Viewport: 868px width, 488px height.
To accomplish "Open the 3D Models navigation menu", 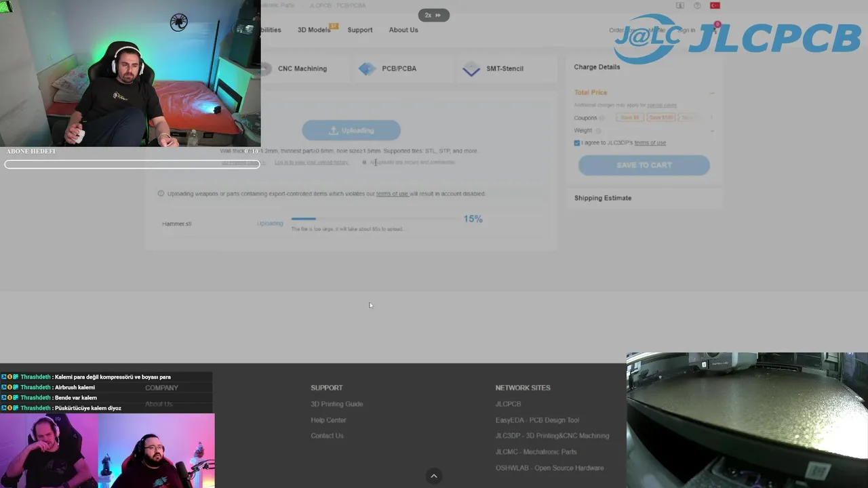I will (314, 30).
